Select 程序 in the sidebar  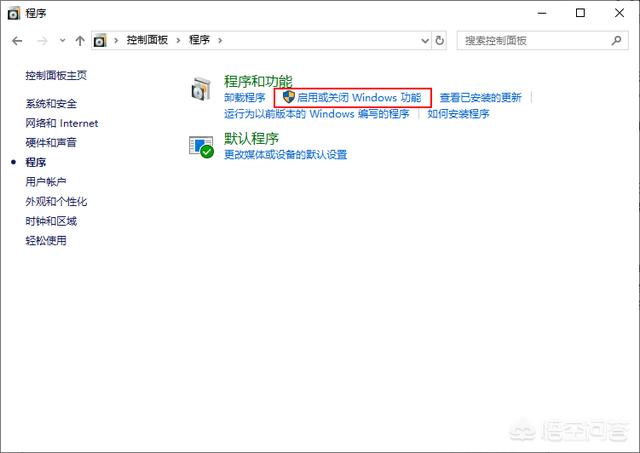click(36, 162)
